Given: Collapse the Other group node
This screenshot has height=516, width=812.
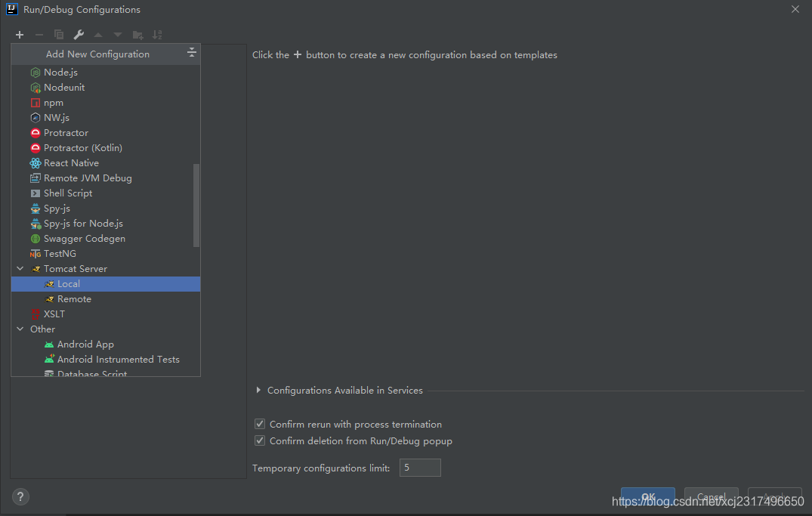Looking at the screenshot, I should 20,329.
